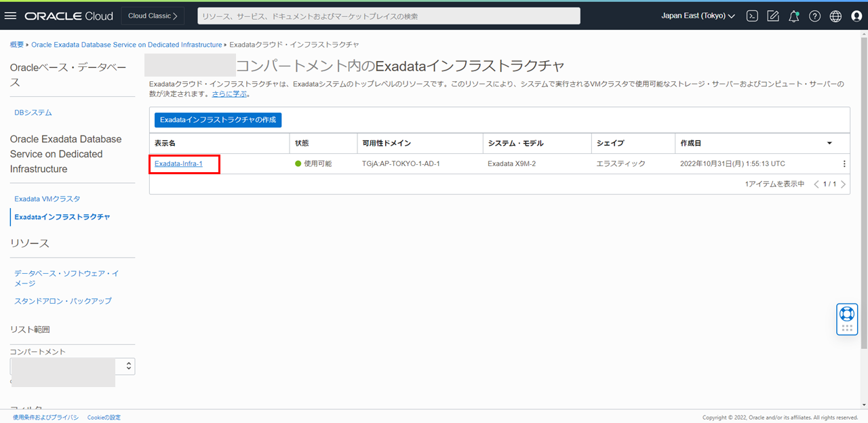Open the hamburger navigation menu
Viewport: 868px width, 423px height.
pos(11,16)
